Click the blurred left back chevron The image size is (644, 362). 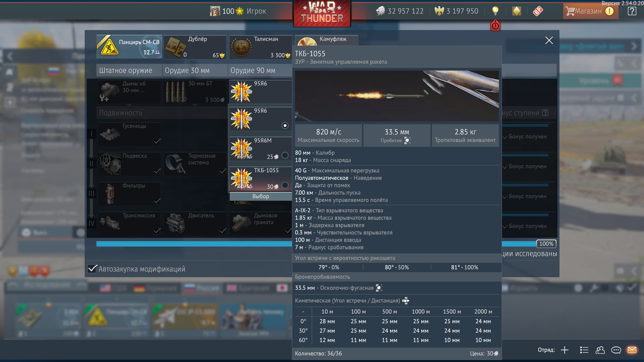tap(10, 56)
